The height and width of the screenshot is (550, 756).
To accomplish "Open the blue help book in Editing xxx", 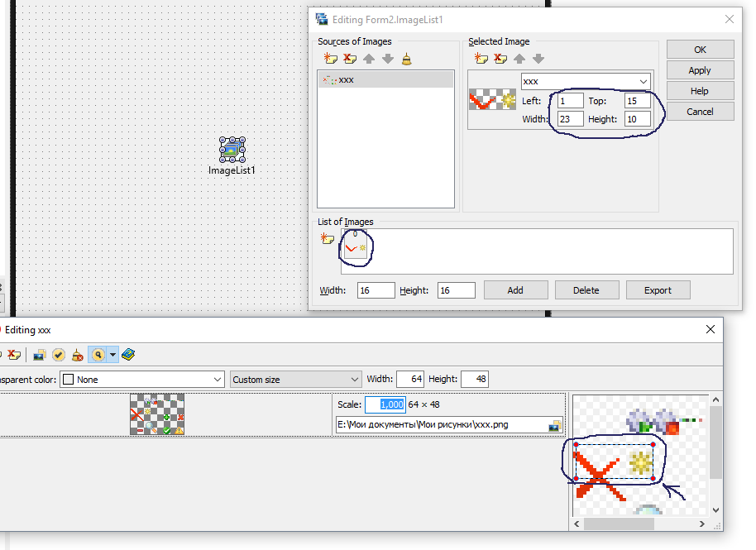I will click(128, 356).
